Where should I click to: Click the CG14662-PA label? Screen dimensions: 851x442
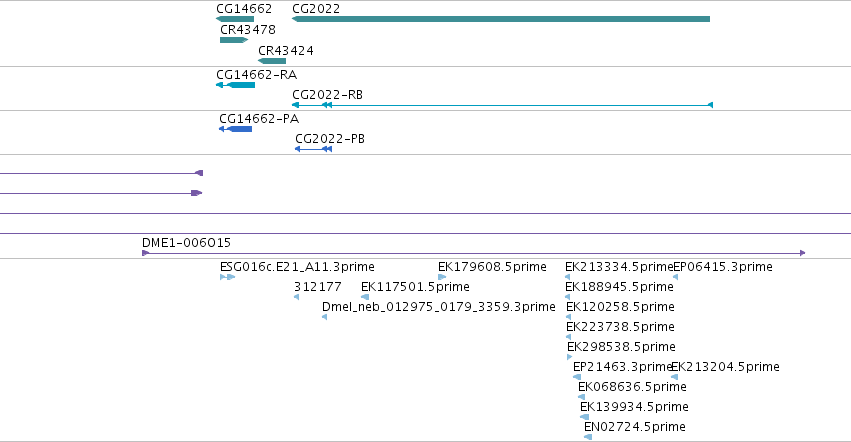click(259, 118)
